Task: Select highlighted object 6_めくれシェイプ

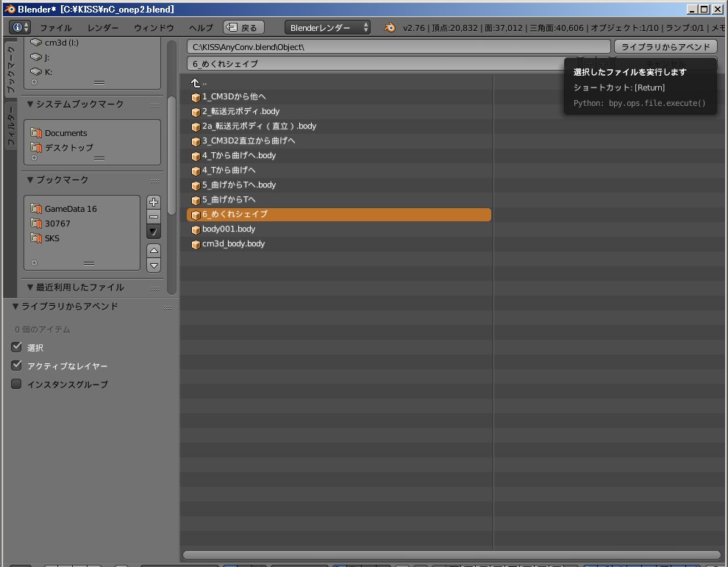Action: (x=338, y=214)
